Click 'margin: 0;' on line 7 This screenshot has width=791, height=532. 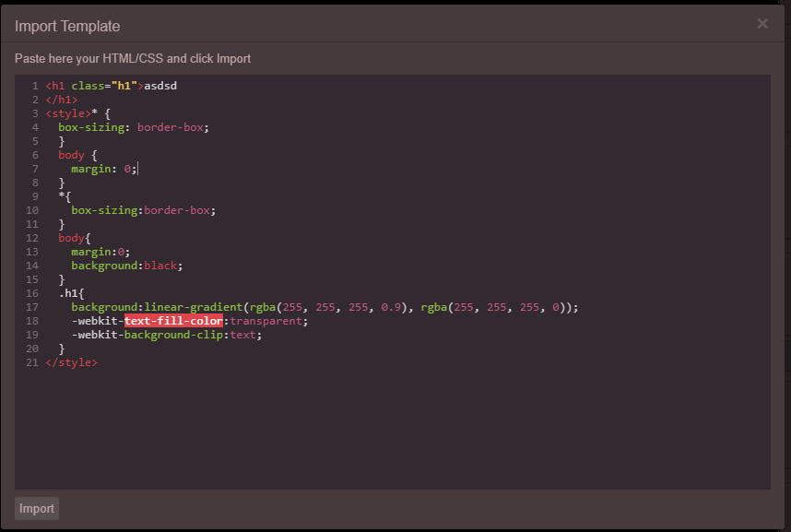(104, 169)
